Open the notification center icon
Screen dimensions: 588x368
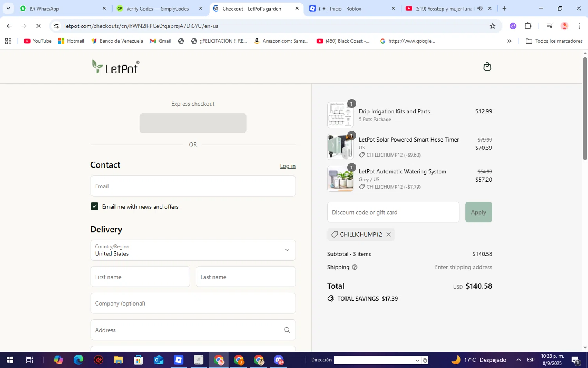[x=575, y=360]
